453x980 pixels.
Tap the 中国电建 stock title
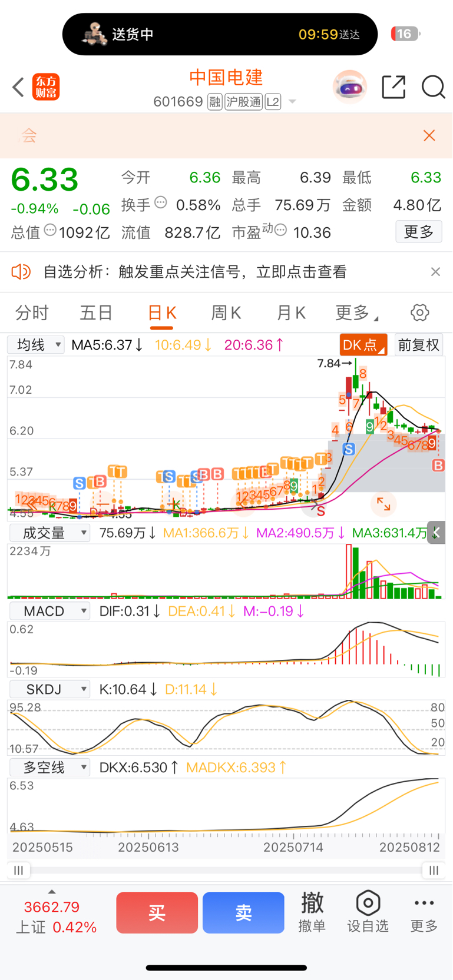[226, 77]
